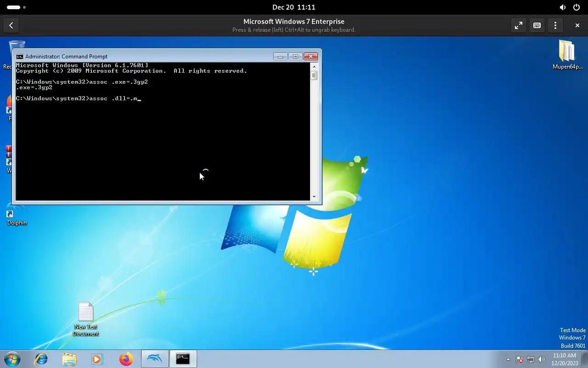Open the Dec 20 11:11 calendar clock

pyautogui.click(x=294, y=7)
